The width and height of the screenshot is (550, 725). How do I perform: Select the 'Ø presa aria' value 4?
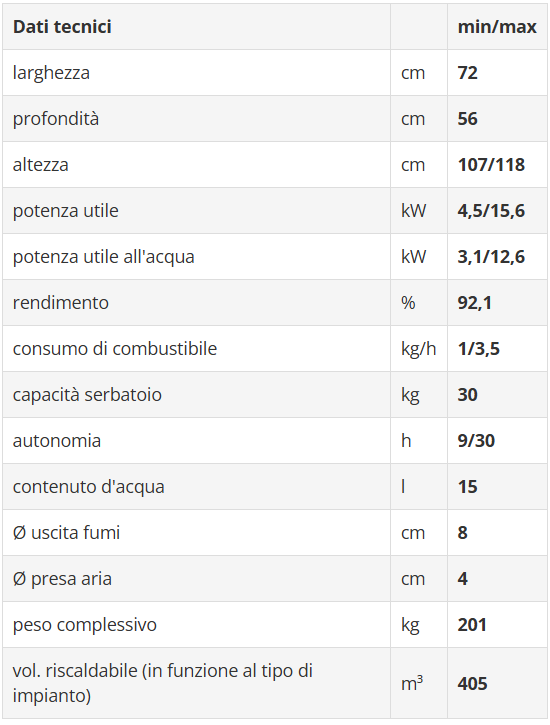point(463,579)
